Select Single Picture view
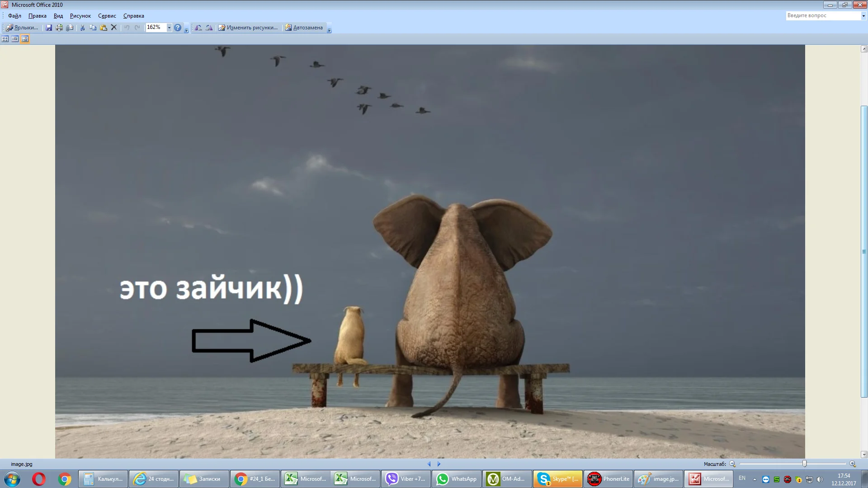 click(25, 39)
